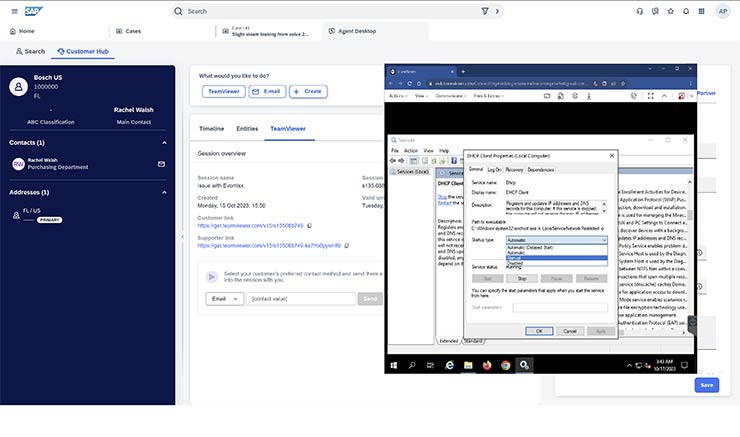This screenshot has height=437, width=740.
Task: Switch to the Entities tab
Action: coord(247,129)
